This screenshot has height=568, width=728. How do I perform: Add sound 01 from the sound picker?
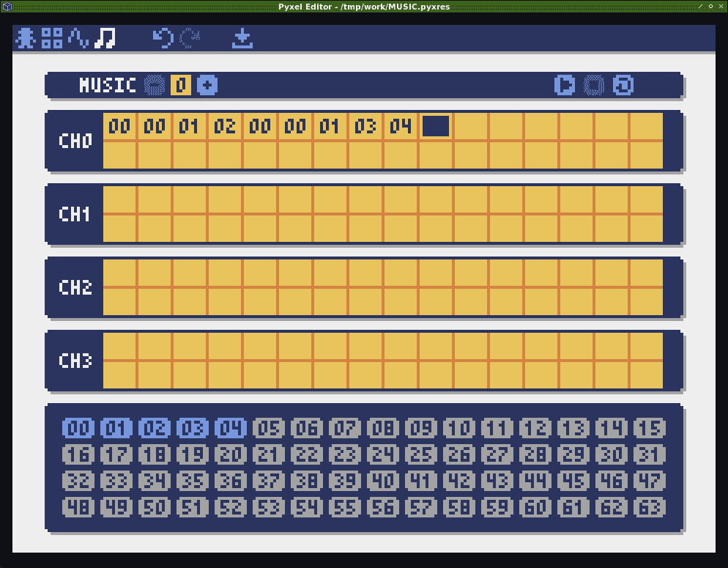(x=116, y=428)
